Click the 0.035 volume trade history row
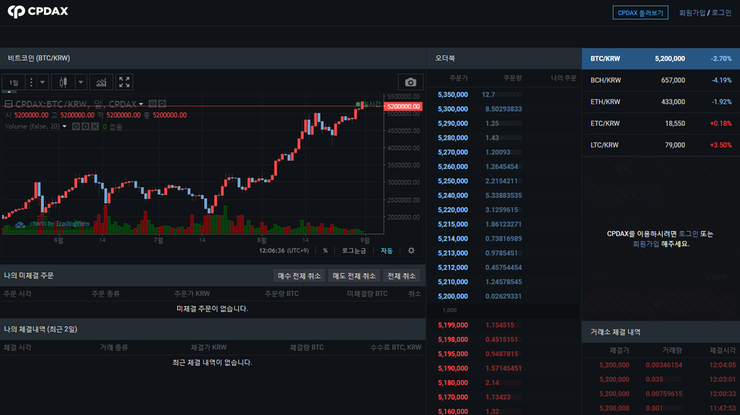 tap(661, 380)
